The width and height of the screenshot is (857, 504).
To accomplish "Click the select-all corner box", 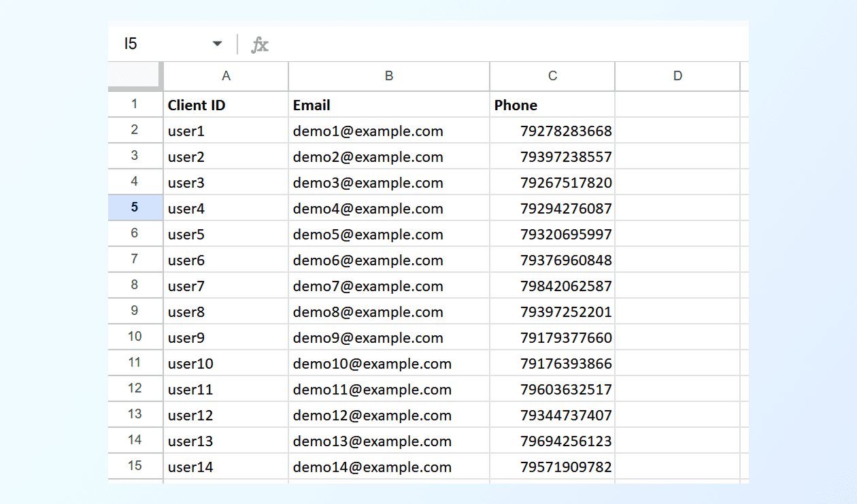I will (135, 75).
